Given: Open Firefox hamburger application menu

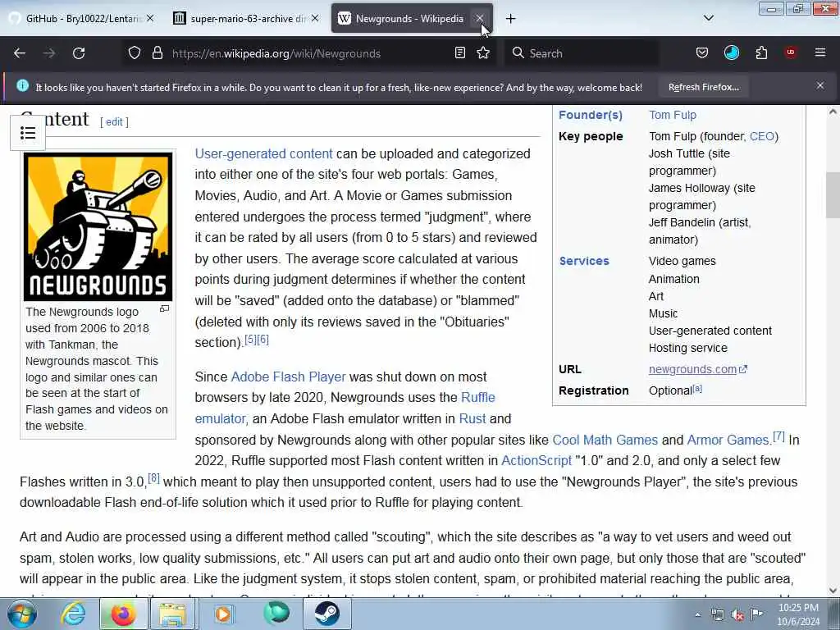Looking at the screenshot, I should pos(820,52).
